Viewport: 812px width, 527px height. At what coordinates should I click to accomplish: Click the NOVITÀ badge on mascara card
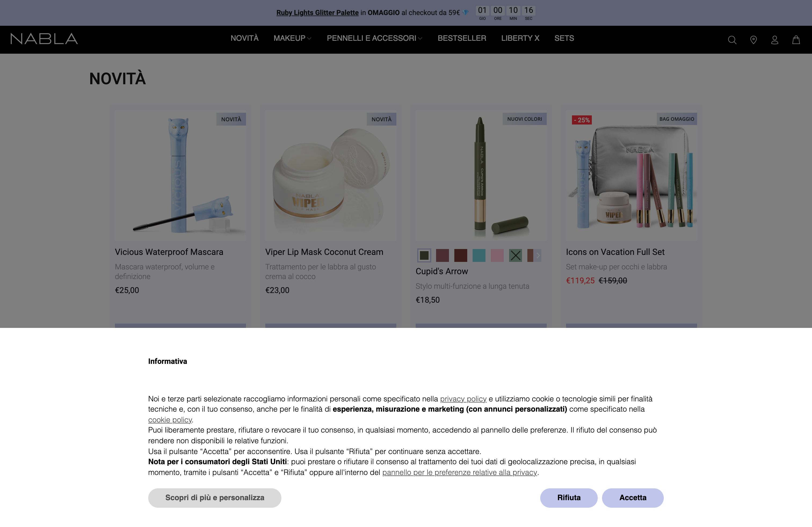coord(231,119)
